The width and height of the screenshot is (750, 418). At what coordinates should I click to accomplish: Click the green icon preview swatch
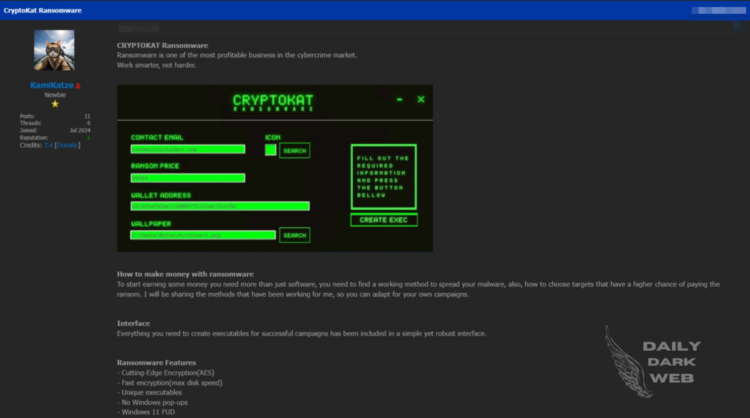tap(270, 150)
